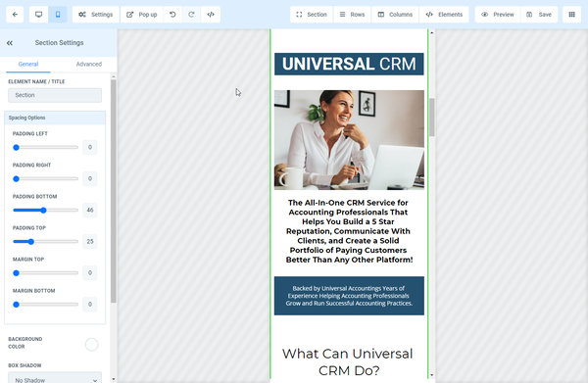
Task: Adjust the Padding Bottom slider
Action: [45, 211]
